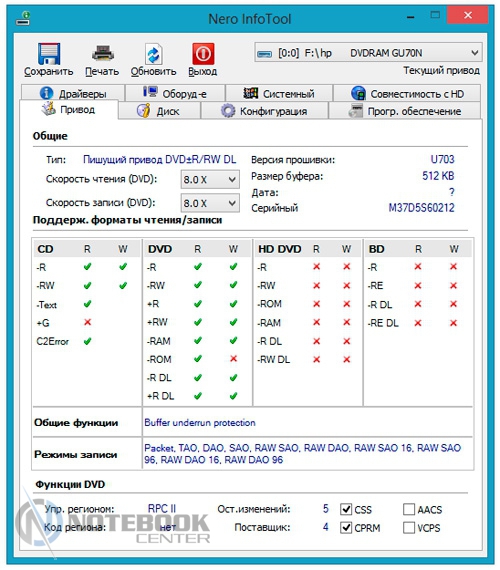Switch to the Оборуд-е tab
The image size is (500, 570).
point(175,93)
